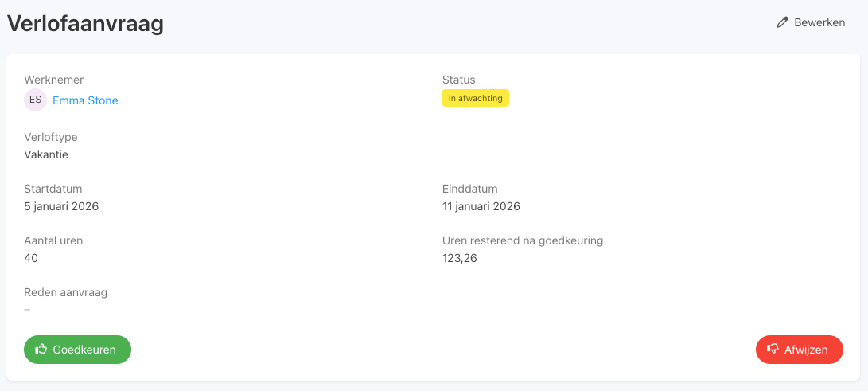Click the start date 5 januari 2026

point(61,206)
